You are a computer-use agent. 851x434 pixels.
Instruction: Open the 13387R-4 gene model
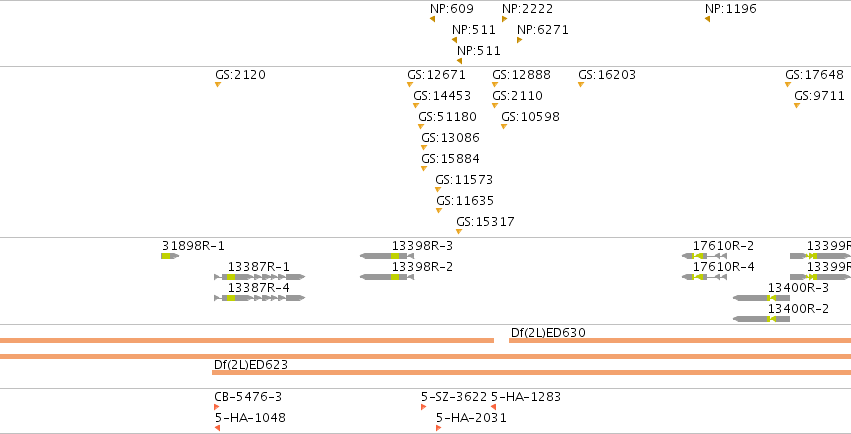click(259, 298)
